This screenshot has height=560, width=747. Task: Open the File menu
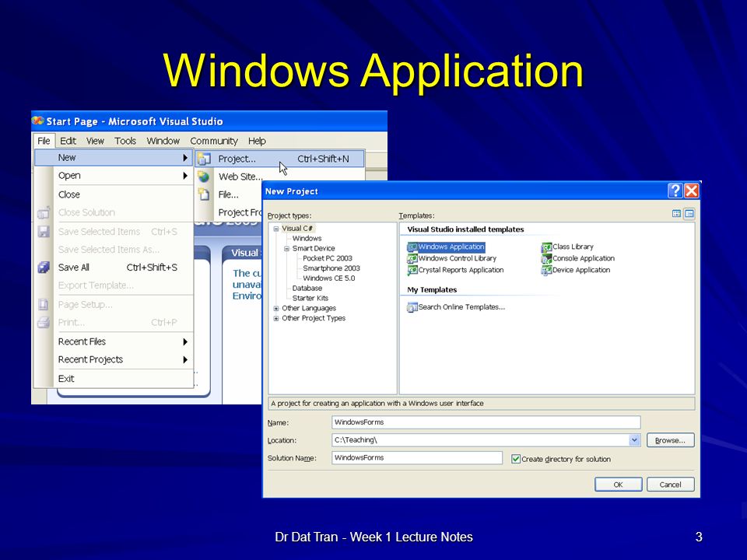(44, 141)
